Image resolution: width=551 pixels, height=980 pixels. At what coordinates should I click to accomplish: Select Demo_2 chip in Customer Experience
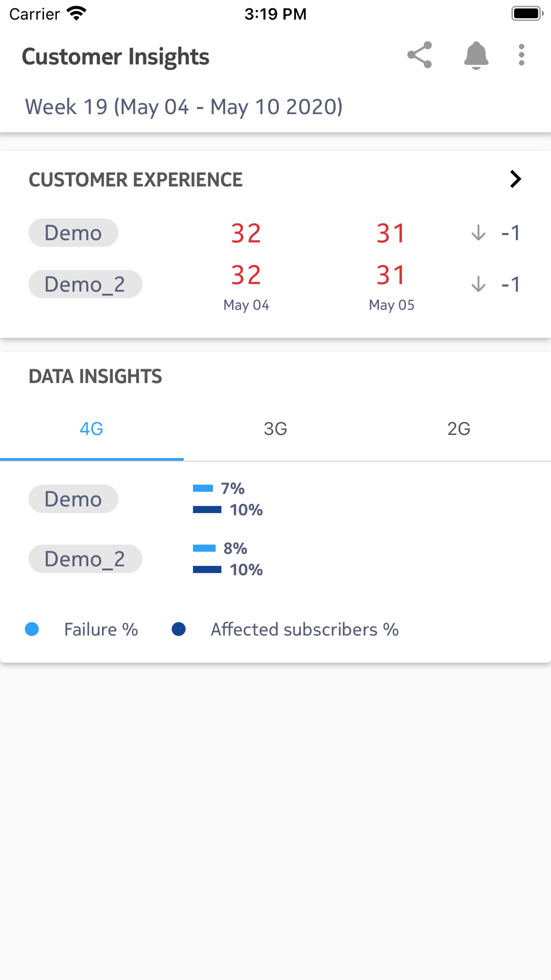(85, 284)
